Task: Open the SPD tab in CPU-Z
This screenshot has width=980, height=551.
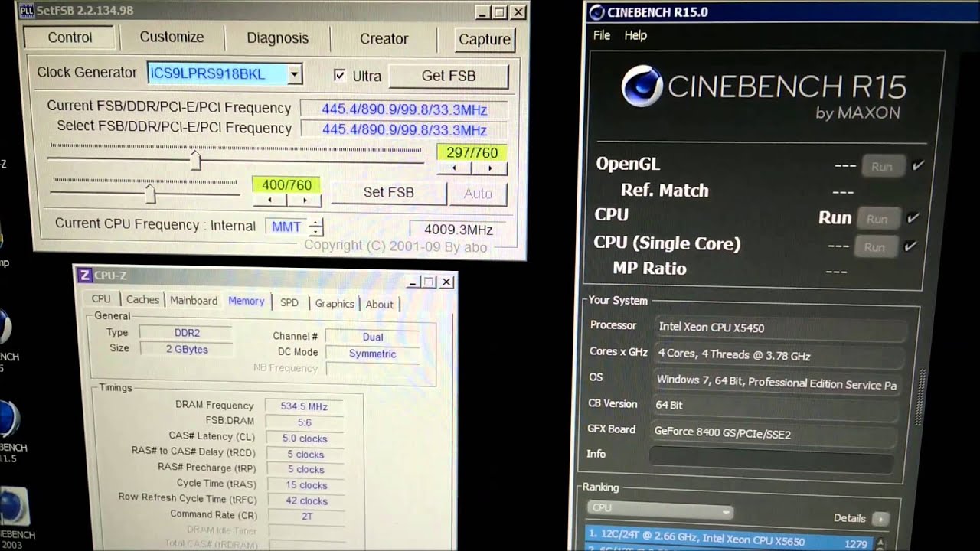Action: pyautogui.click(x=289, y=302)
